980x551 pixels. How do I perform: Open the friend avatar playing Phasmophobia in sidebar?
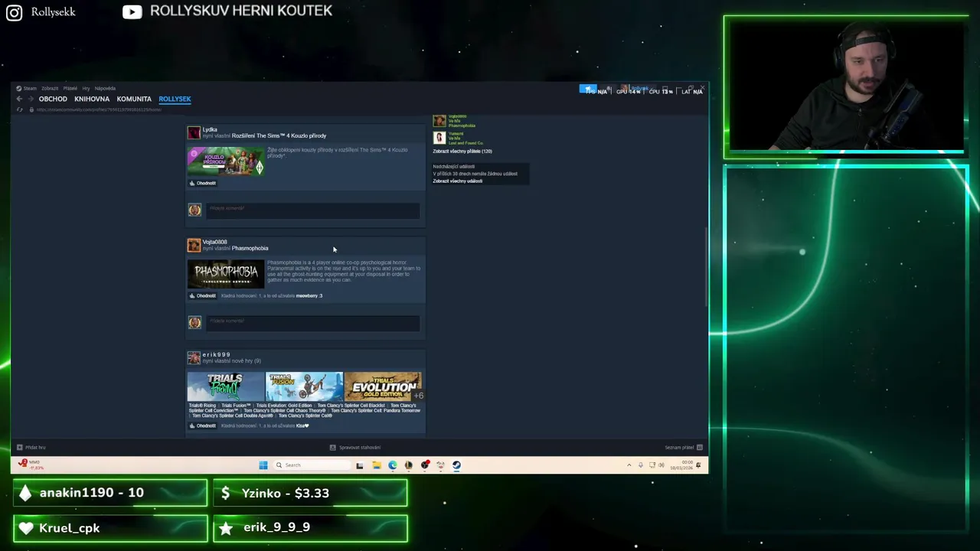pos(439,121)
